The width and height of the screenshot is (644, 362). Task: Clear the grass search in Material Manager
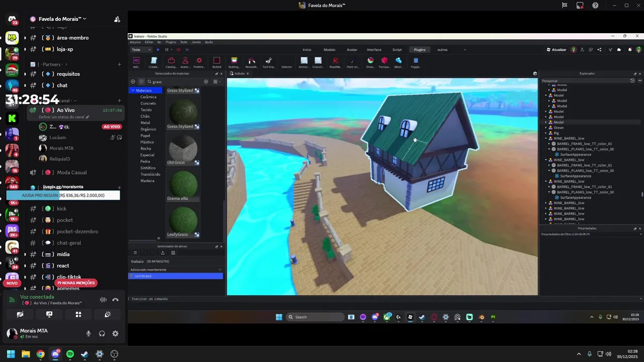pyautogui.click(x=206, y=81)
